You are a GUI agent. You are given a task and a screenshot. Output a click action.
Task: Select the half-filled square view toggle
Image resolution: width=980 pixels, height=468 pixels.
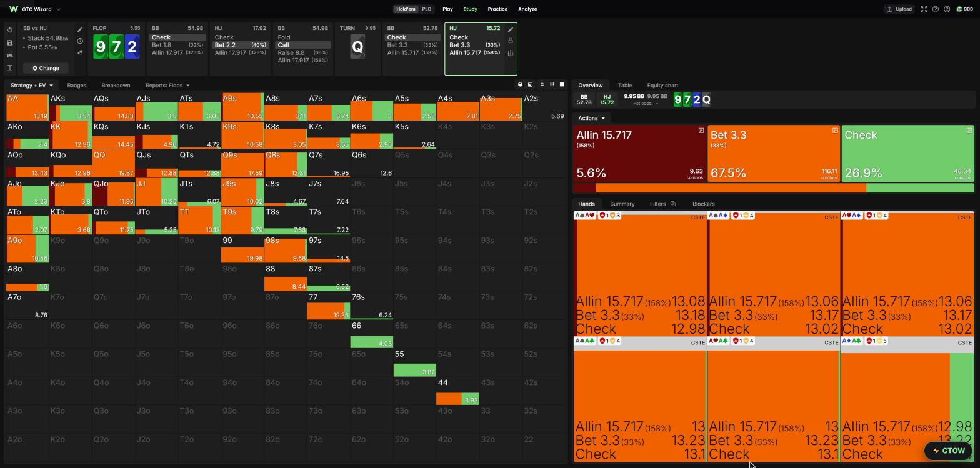pos(531,85)
